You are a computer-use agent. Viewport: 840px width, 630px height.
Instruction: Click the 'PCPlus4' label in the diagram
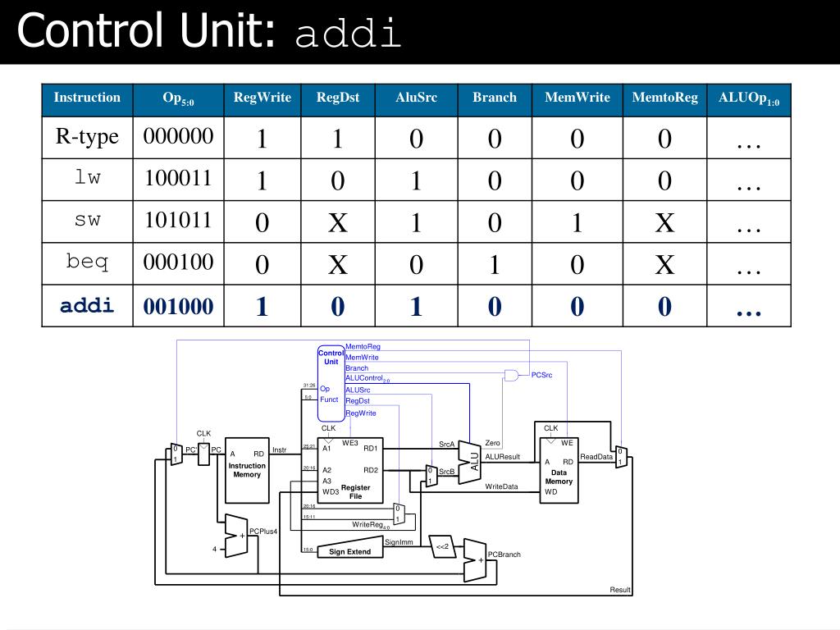point(263,532)
